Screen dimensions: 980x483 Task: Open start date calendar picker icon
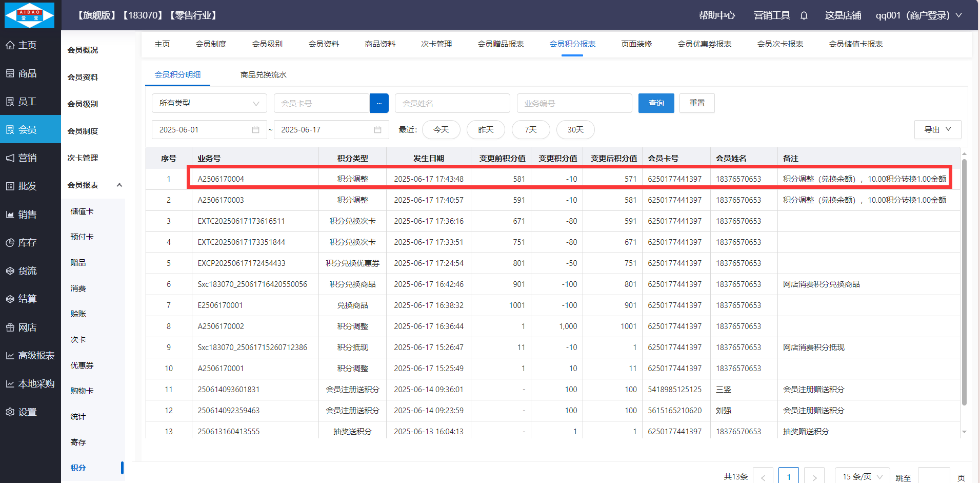point(255,130)
